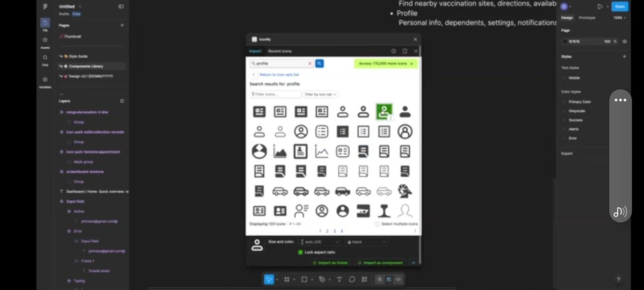This screenshot has height=290, width=644.
Task: Clear the profile search with red X
Action: tap(310, 64)
